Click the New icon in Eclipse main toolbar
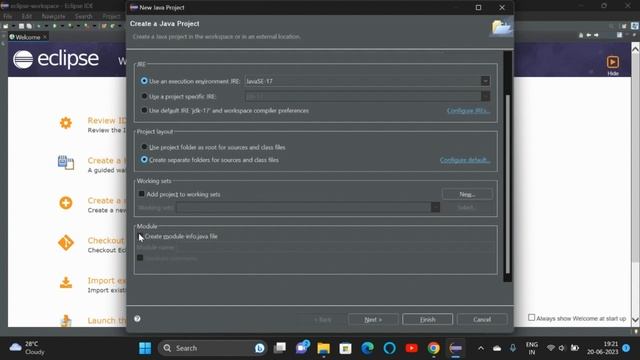 [6, 26]
